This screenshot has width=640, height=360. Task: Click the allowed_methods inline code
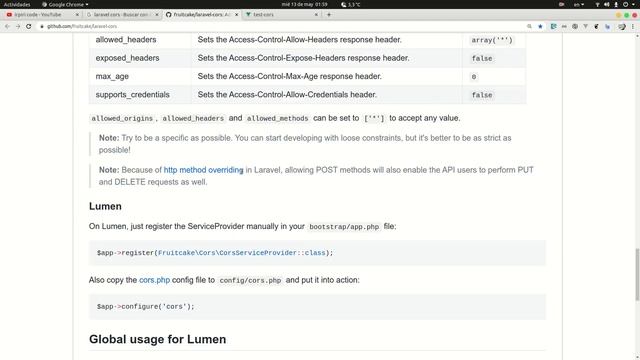278,118
